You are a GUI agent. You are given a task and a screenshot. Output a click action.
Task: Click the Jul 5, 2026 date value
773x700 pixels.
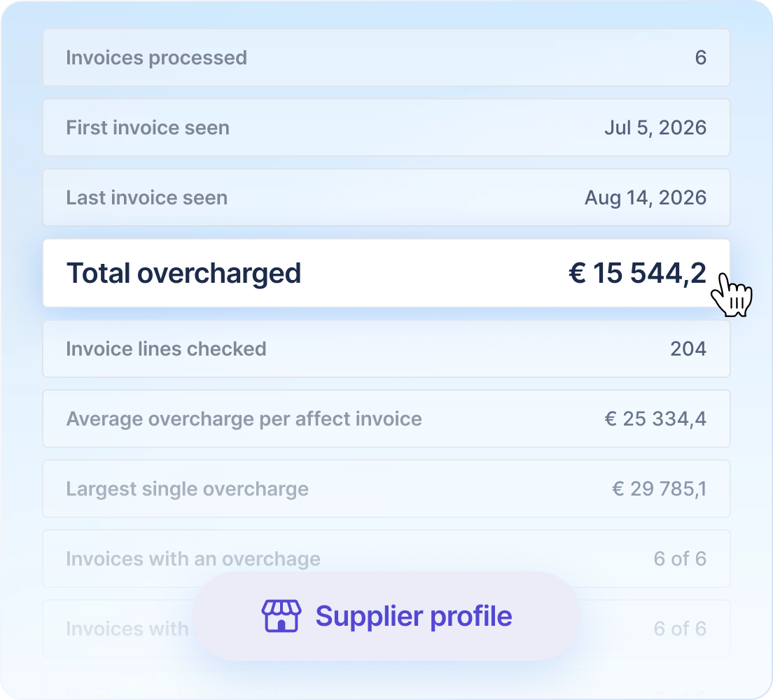tap(655, 128)
